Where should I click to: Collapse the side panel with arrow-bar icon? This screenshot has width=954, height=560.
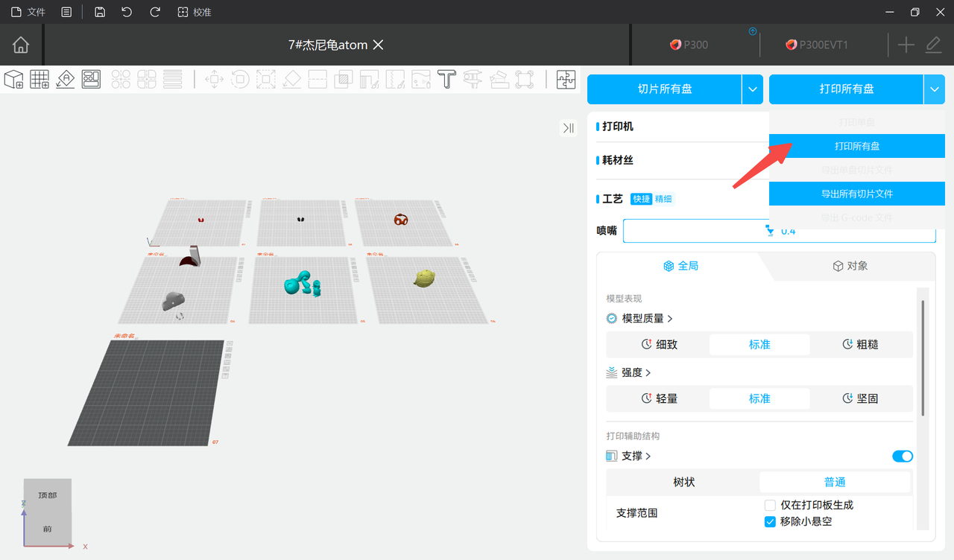[569, 128]
